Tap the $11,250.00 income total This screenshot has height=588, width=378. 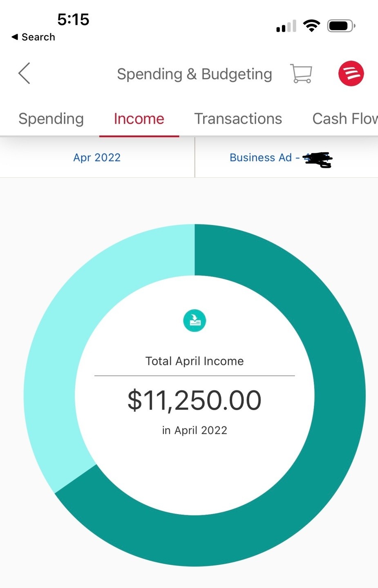[195, 400]
